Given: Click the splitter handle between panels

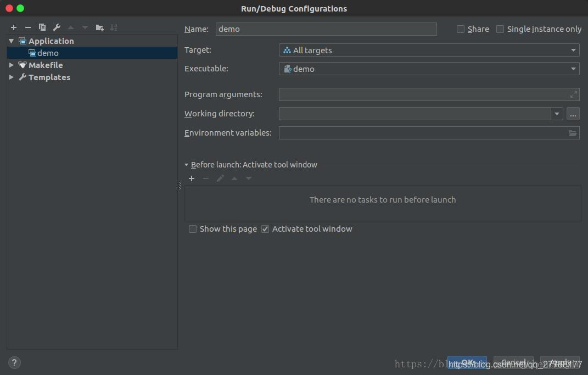Looking at the screenshot, I should [180, 186].
